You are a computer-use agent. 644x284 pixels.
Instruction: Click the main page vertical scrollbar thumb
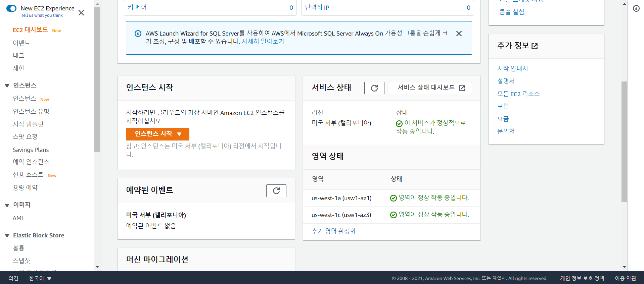tap(624, 141)
